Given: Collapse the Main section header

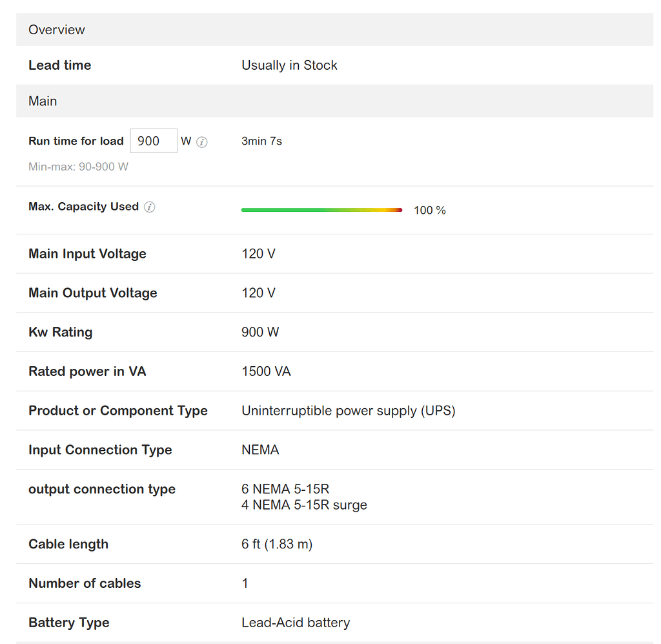Looking at the screenshot, I should coord(43,101).
